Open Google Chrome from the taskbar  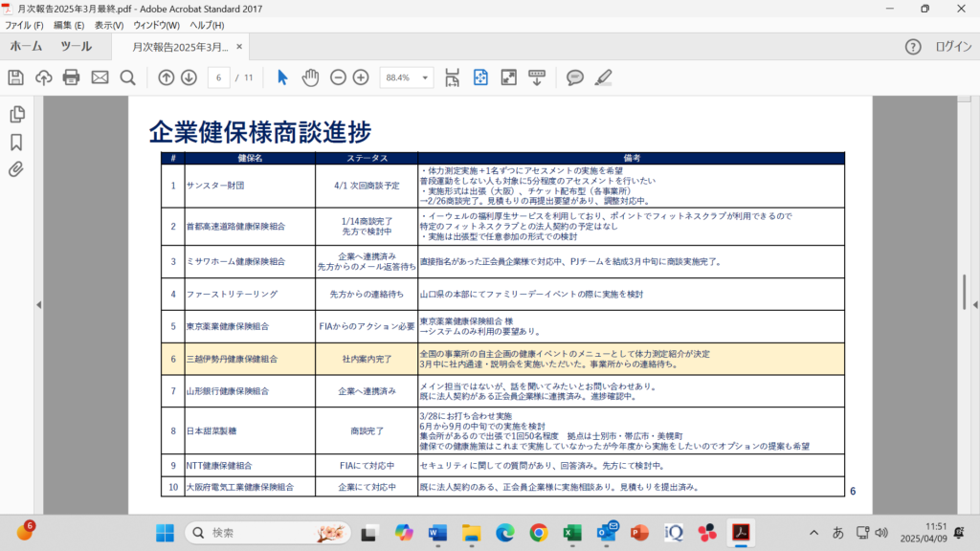(x=539, y=533)
